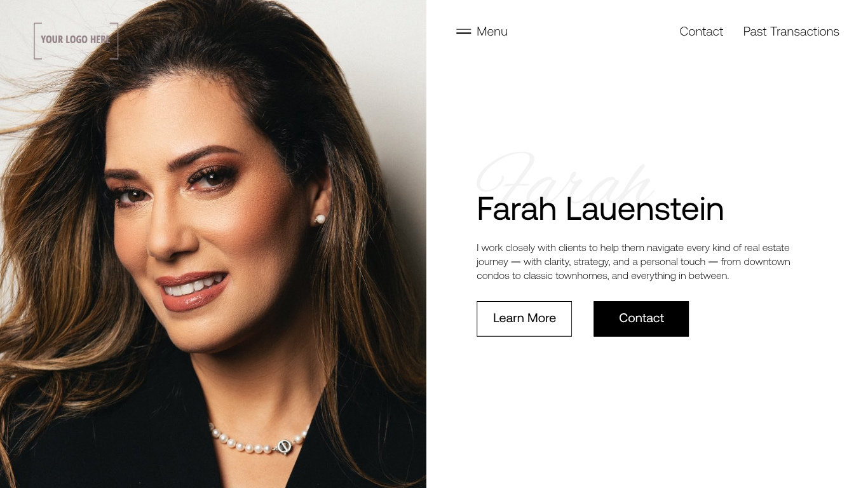Image resolution: width=868 pixels, height=488 pixels.
Task: Click the outlined Learn More button
Action: (524, 319)
